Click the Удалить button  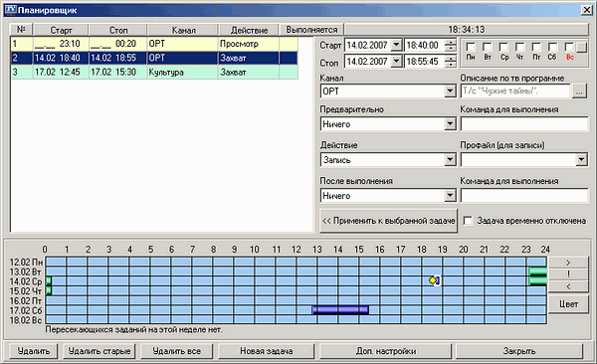coord(34,351)
